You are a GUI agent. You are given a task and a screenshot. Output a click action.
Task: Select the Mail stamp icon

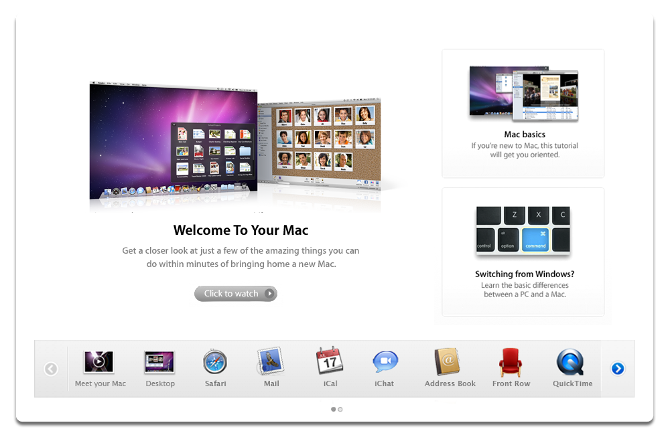(x=270, y=361)
